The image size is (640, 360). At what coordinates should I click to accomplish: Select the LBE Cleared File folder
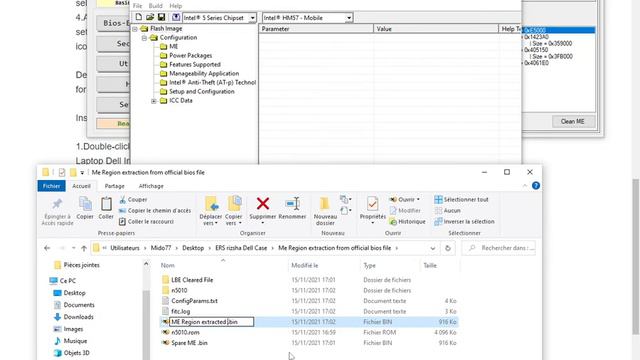point(192,280)
